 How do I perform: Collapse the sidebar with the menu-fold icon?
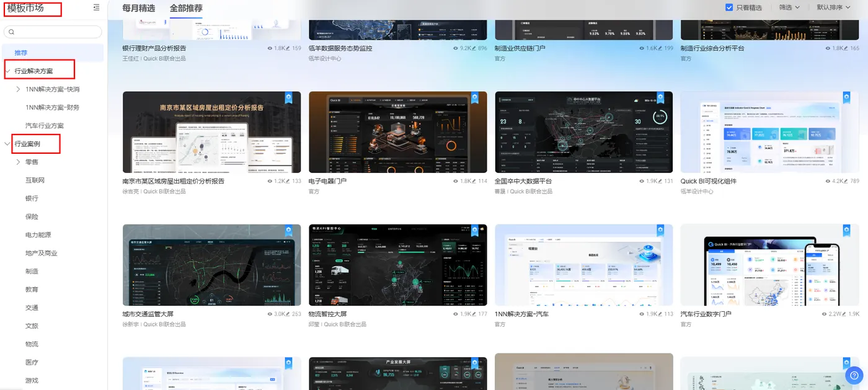pos(96,7)
